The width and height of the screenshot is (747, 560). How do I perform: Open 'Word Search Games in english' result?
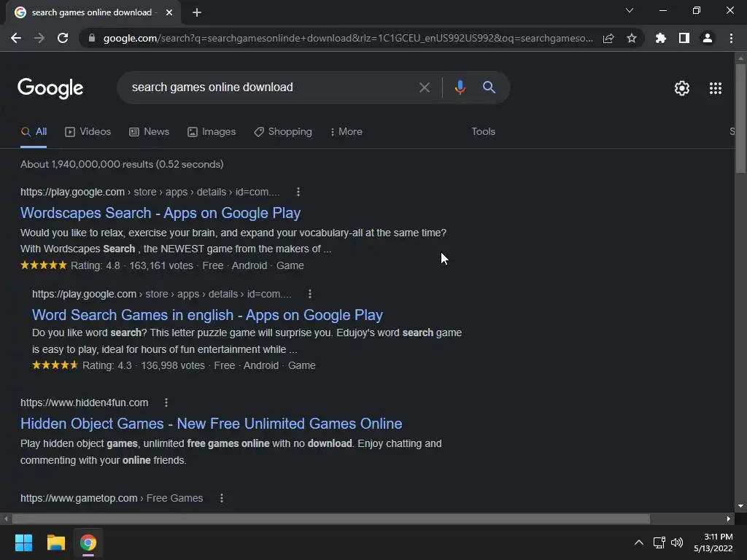[x=207, y=315]
